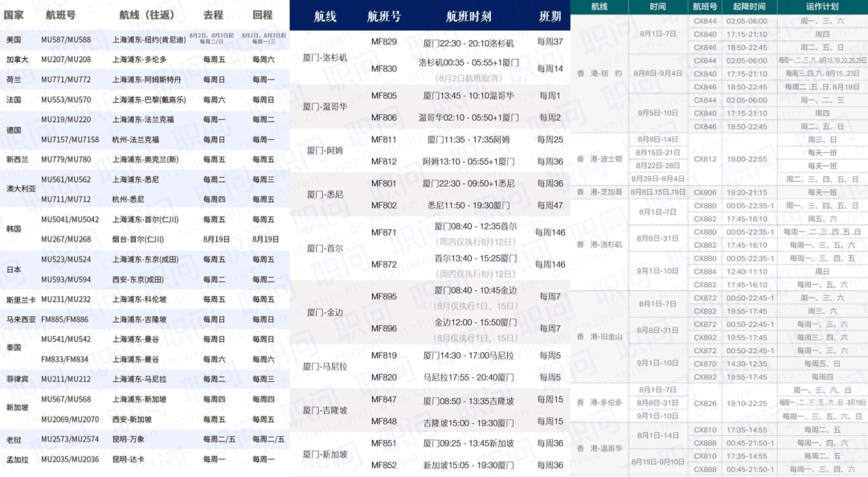Screen dimensions: 868x477
Task: Select flight cell MU2069/MU2070
Action: [x=70, y=419]
